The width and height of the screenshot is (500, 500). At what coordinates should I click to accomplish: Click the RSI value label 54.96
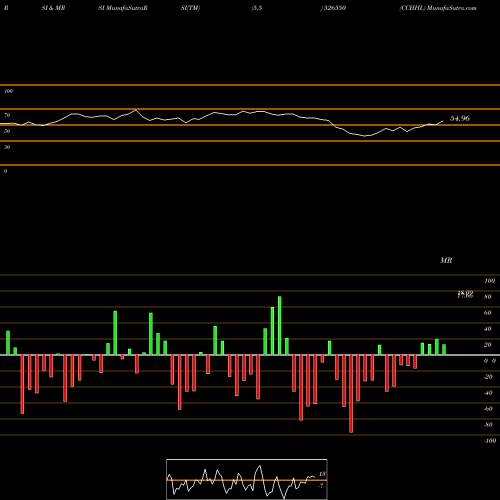[x=460, y=118]
